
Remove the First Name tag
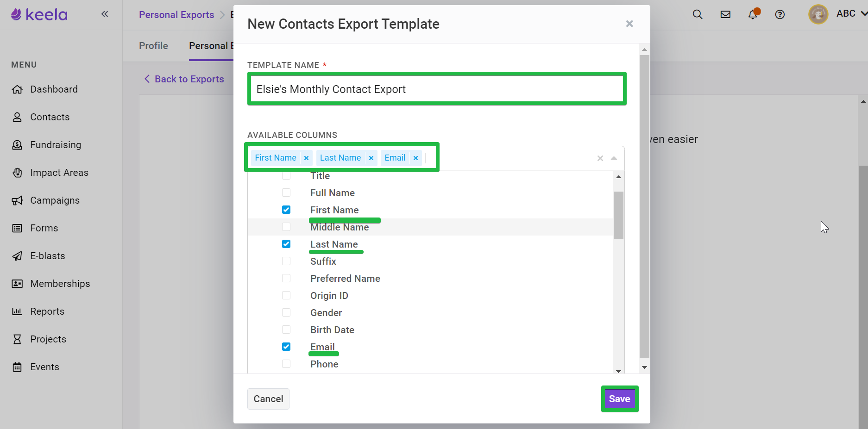point(306,158)
